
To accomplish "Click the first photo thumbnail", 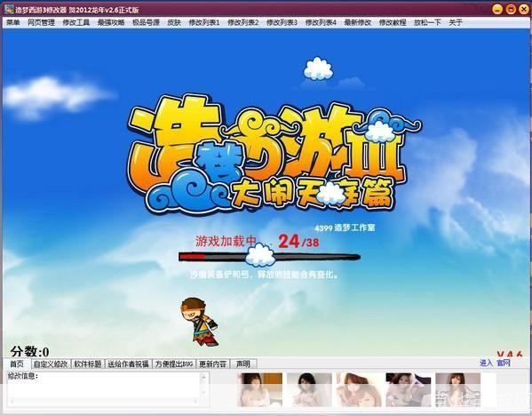I will (x=259, y=389).
